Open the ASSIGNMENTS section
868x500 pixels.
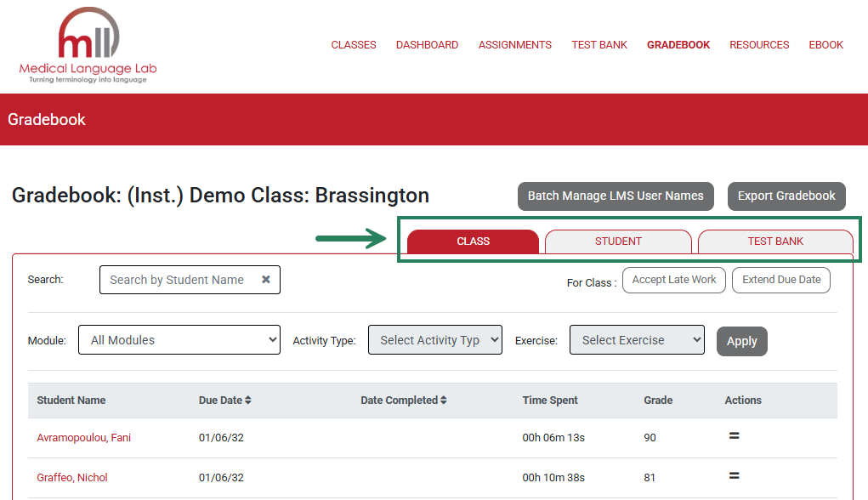click(514, 44)
